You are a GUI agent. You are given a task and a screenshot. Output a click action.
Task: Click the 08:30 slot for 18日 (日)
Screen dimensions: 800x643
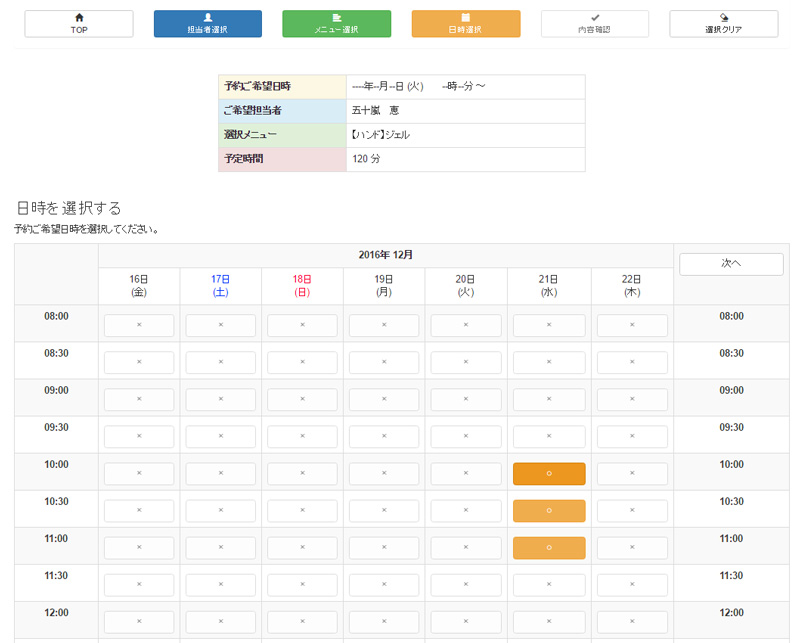(303, 363)
